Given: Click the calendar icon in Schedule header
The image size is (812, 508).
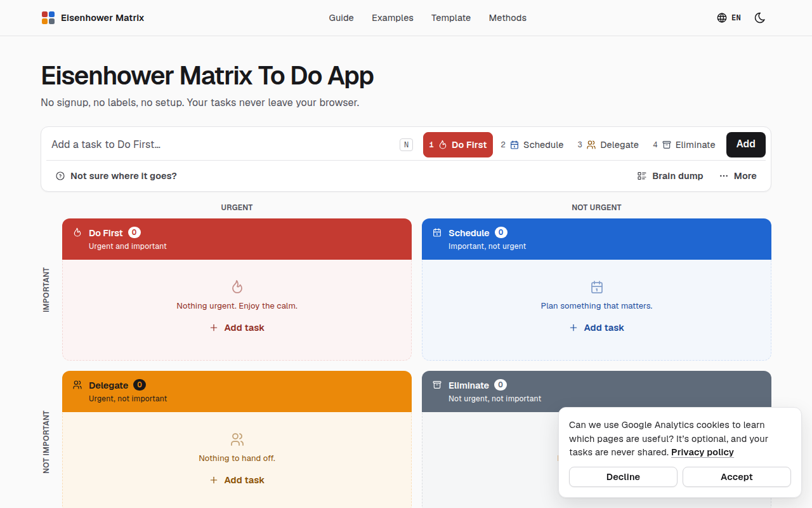Looking at the screenshot, I should tap(437, 232).
